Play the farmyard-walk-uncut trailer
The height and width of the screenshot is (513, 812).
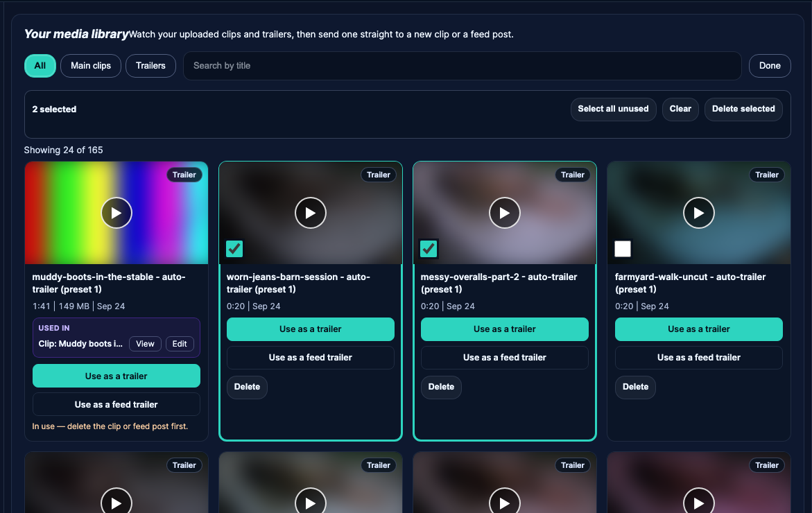[x=699, y=213]
